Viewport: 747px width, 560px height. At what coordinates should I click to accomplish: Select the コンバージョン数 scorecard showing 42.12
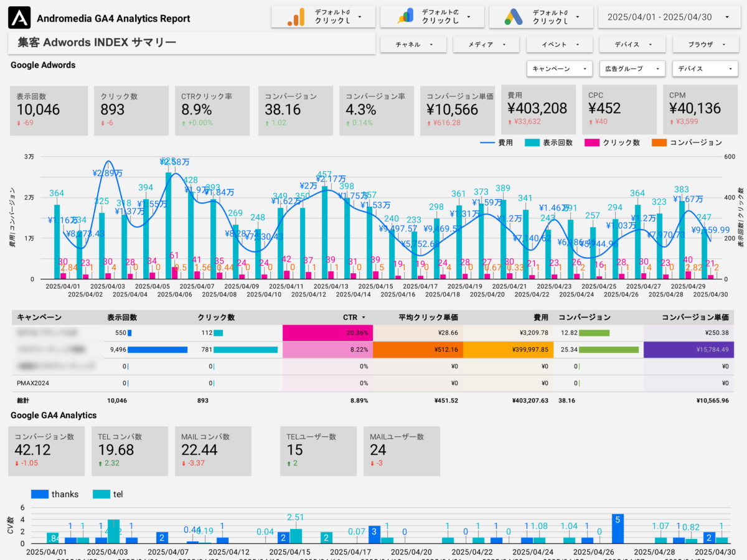(46, 451)
